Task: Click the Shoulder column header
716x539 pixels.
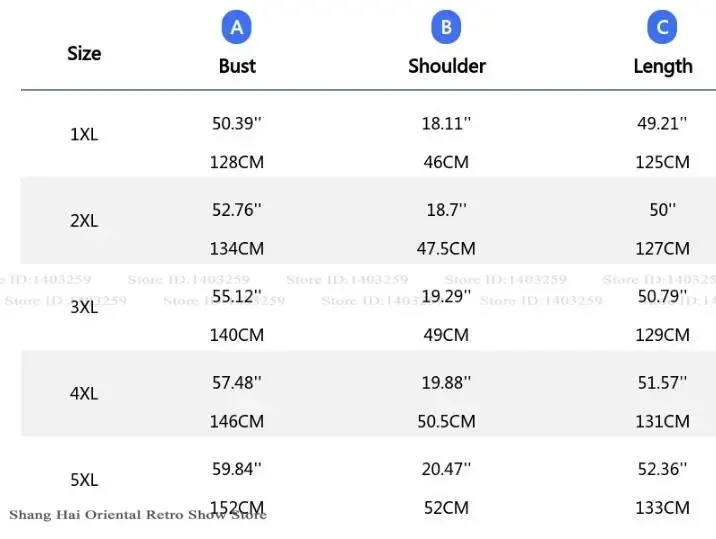Action: click(x=446, y=66)
